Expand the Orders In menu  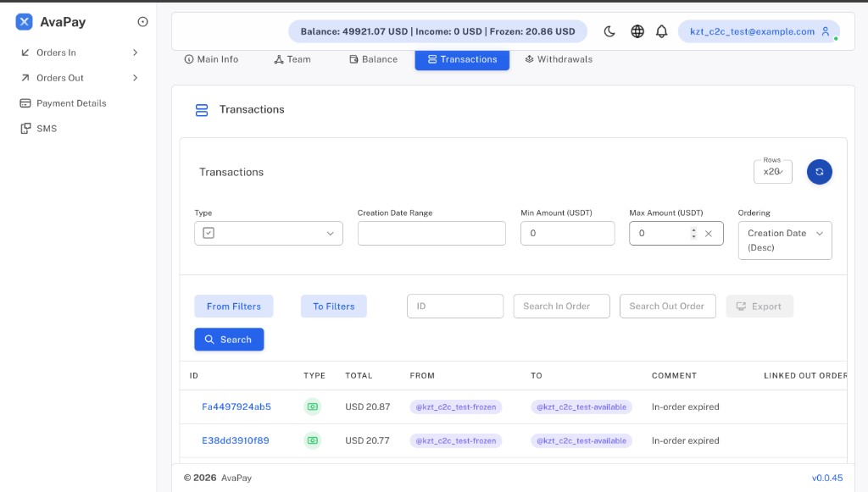(x=79, y=53)
